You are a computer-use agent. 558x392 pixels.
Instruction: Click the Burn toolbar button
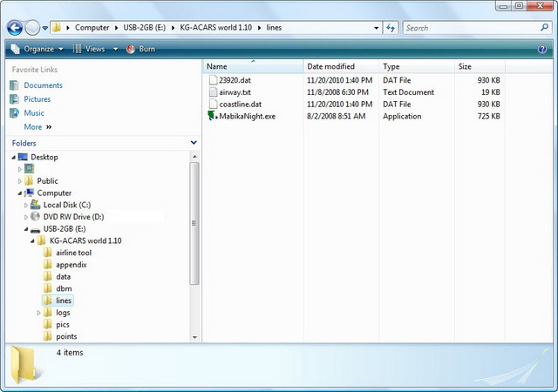coord(140,50)
